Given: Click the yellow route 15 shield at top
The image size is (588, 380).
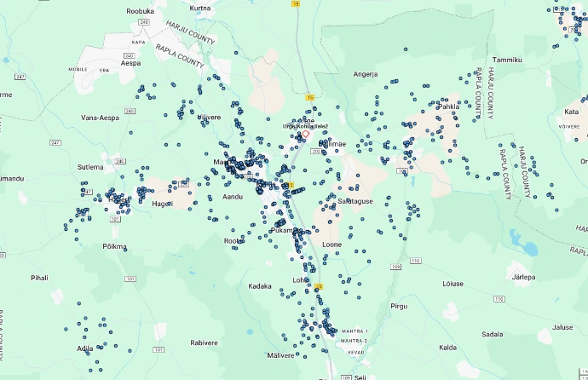Looking at the screenshot, I should pyautogui.click(x=297, y=4).
